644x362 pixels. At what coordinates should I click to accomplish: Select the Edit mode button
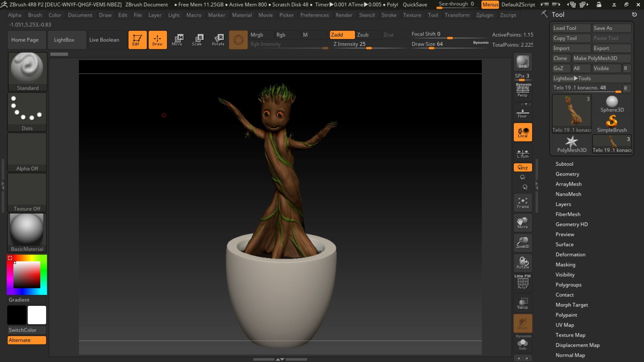(x=137, y=40)
